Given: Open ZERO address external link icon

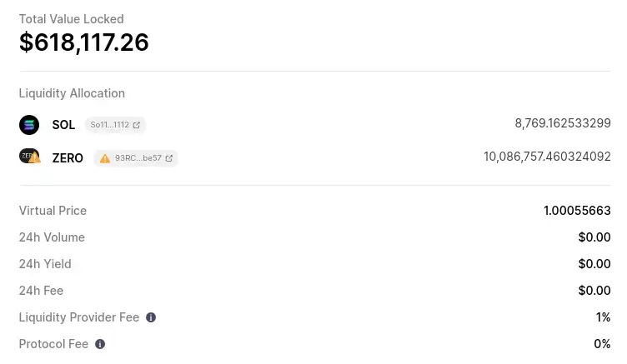Looking at the screenshot, I should (x=169, y=158).
